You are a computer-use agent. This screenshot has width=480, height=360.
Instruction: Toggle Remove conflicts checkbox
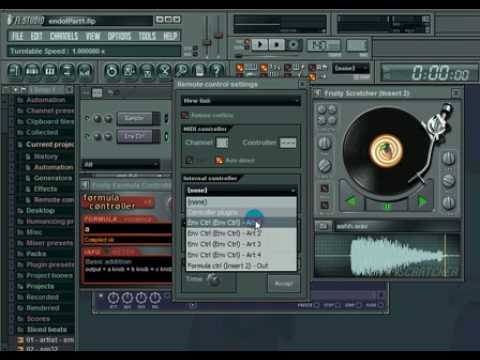click(185, 116)
